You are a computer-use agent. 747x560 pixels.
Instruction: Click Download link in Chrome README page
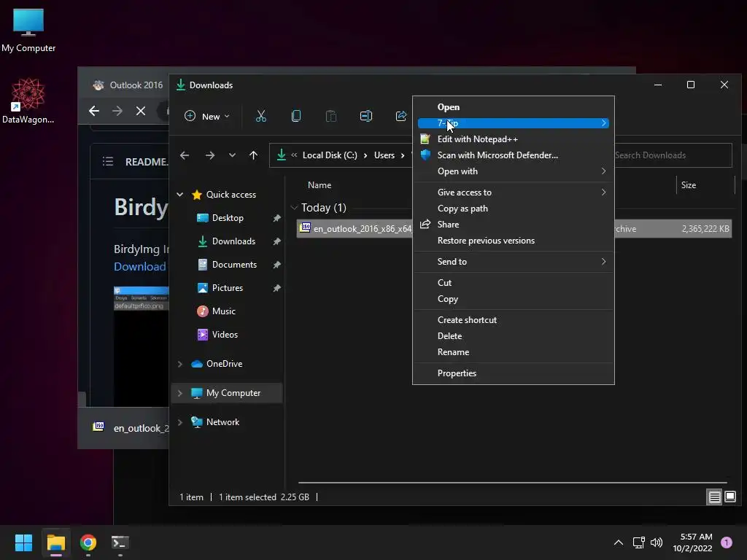139,267
